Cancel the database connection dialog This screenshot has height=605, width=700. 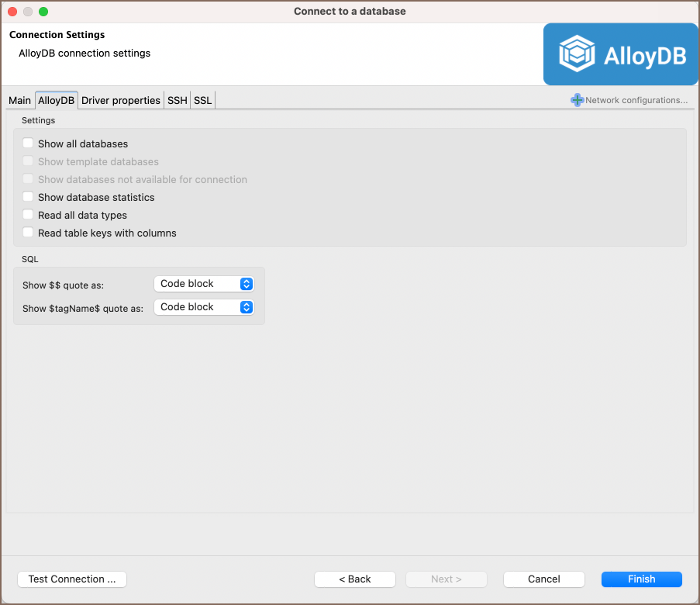click(x=543, y=579)
